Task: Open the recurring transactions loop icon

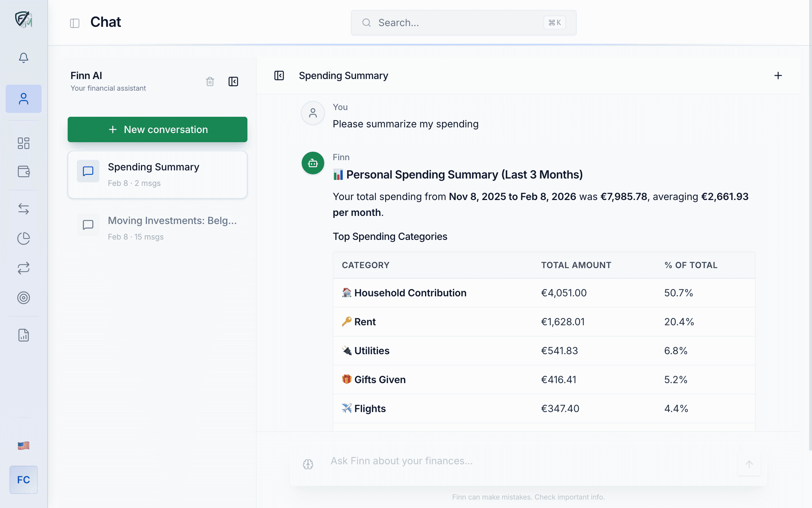Action: (x=24, y=268)
